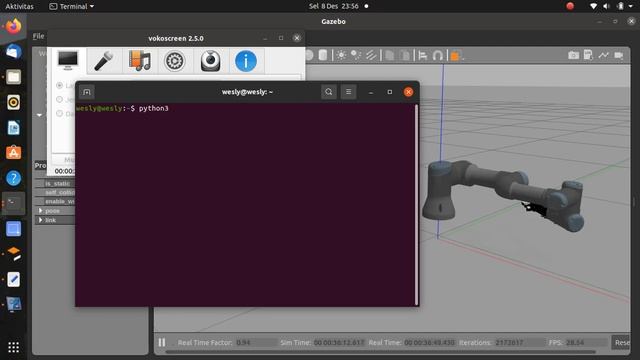This screenshot has height=360, width=640.
Task: Click the red recording indicator in top bar
Action: coord(570,6)
